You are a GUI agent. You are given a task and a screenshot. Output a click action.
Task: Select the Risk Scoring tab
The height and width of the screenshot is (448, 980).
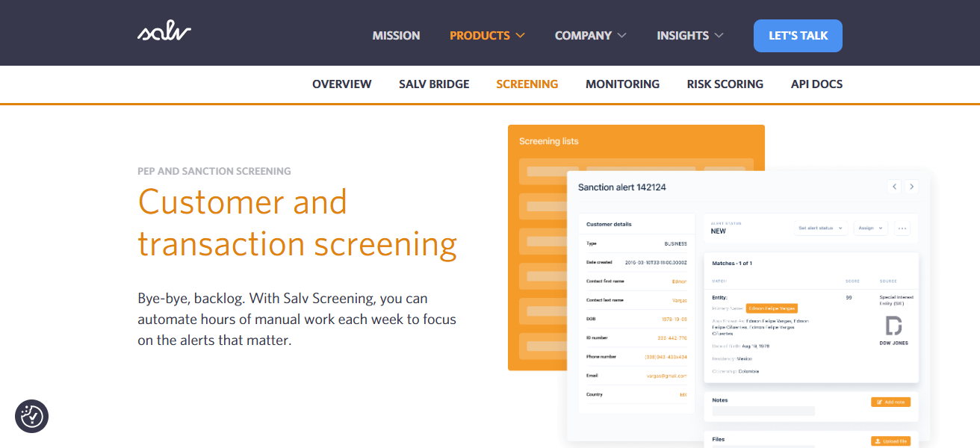coord(725,84)
